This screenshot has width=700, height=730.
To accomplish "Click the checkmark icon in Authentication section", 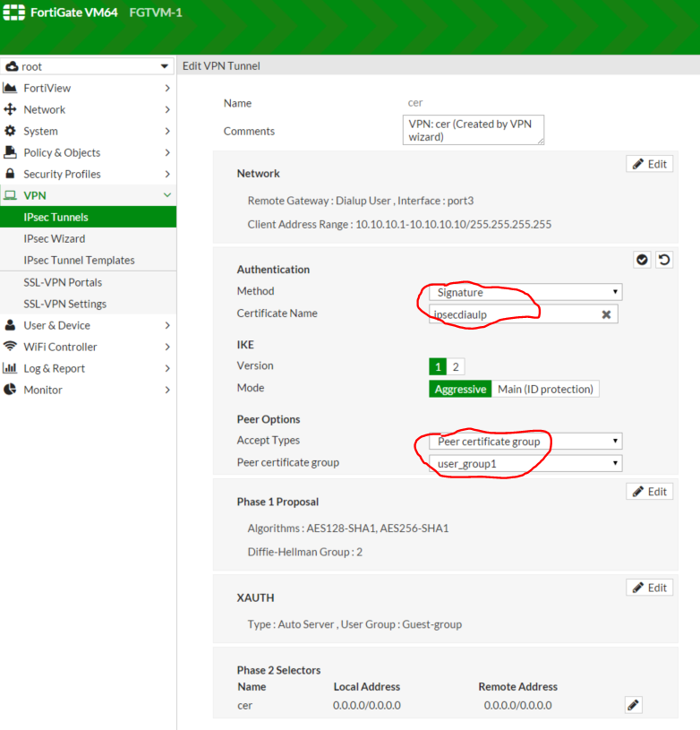I will tap(642, 260).
